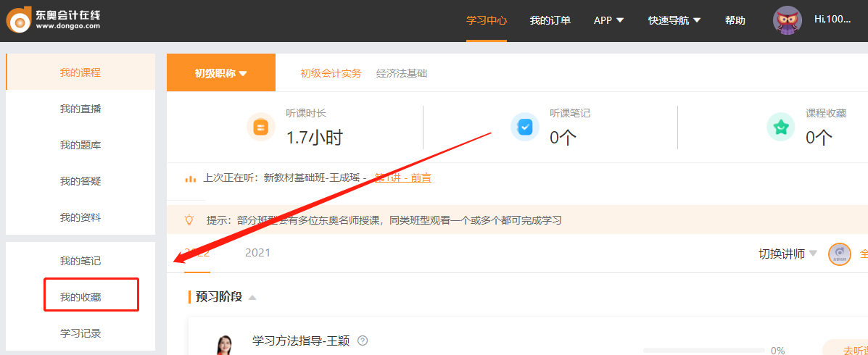The image size is (868, 355).
Task: Click the orange bar chart icon near 上次正在听
Action: (191, 178)
